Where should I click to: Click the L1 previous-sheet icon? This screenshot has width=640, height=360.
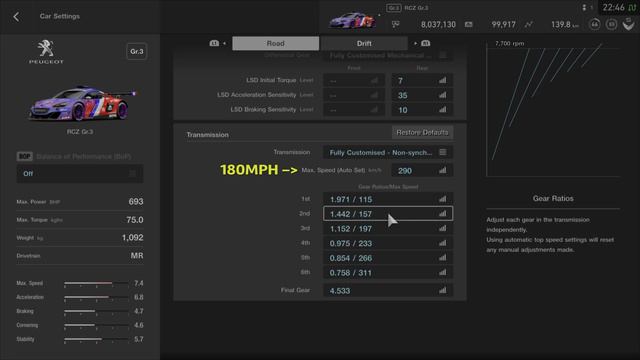(x=214, y=43)
